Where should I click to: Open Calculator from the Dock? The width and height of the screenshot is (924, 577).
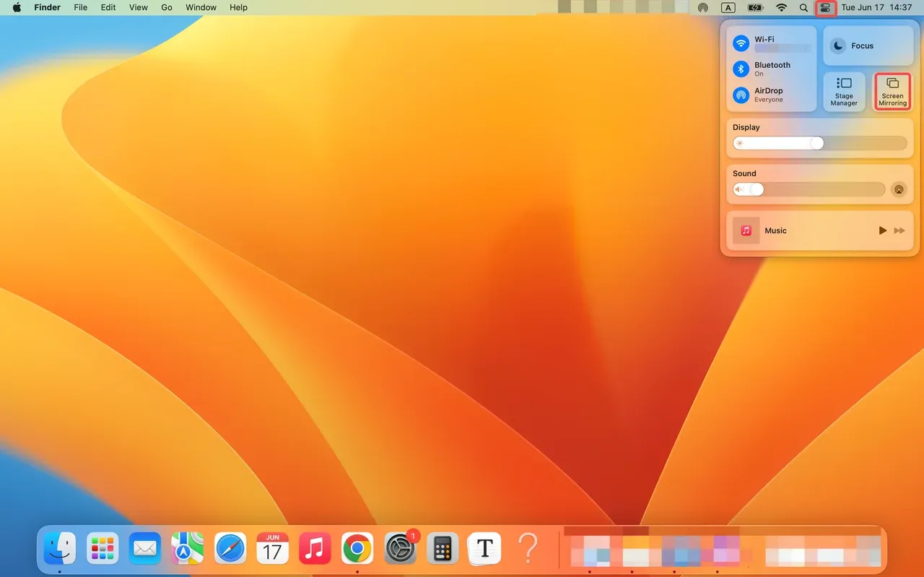[443, 550]
